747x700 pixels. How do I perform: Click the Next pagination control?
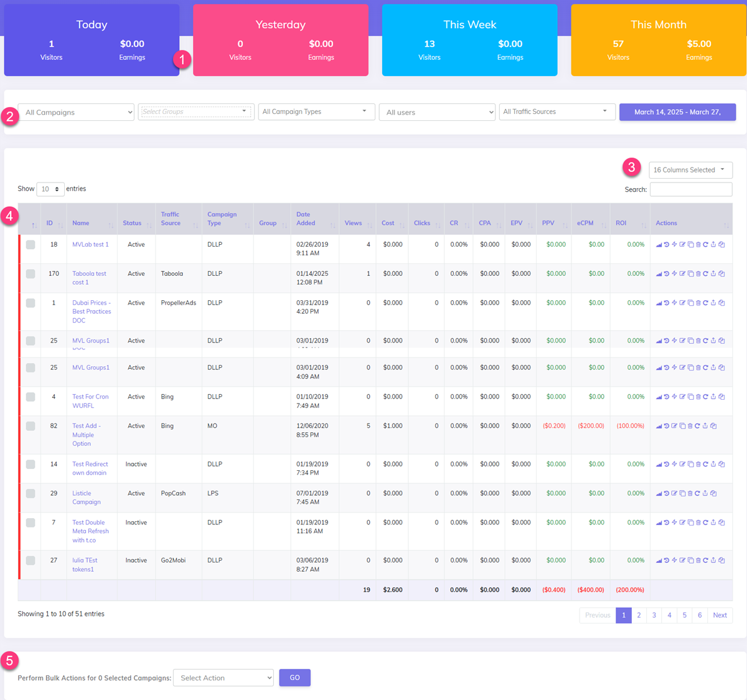[x=720, y=615]
